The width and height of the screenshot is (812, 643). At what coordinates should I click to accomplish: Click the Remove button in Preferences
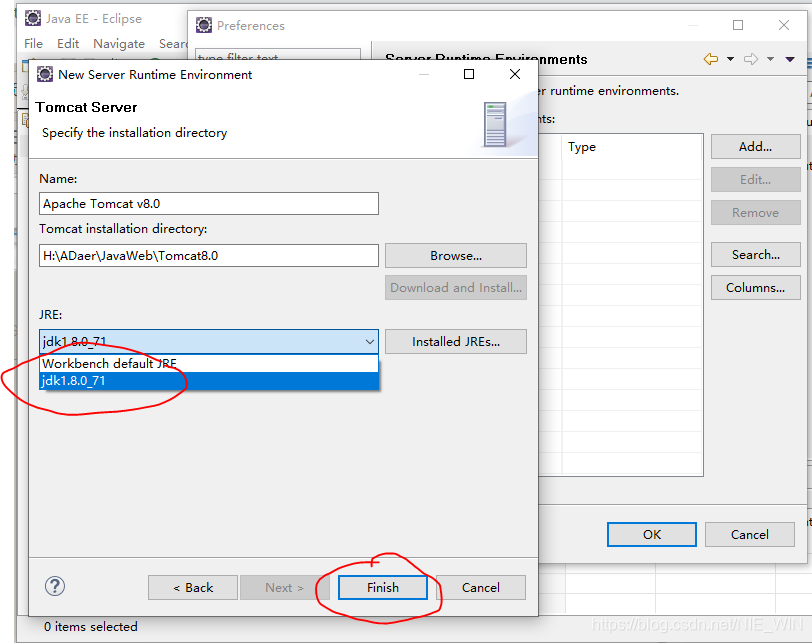(x=756, y=213)
